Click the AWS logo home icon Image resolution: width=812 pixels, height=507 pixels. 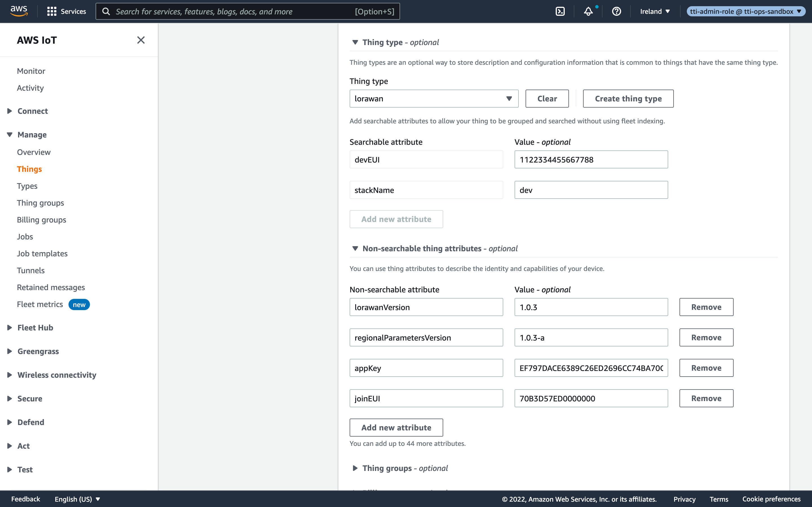coord(19,11)
